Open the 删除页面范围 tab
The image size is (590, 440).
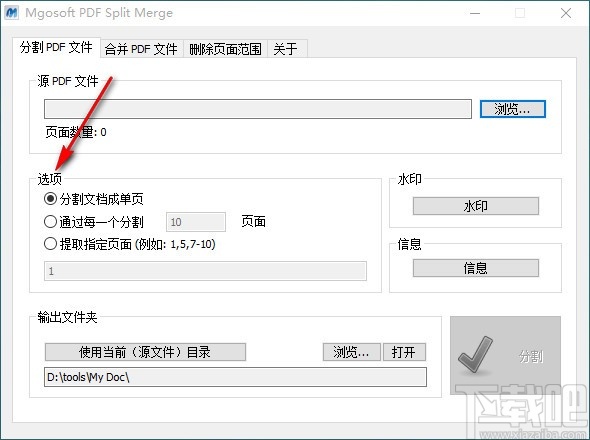point(225,49)
